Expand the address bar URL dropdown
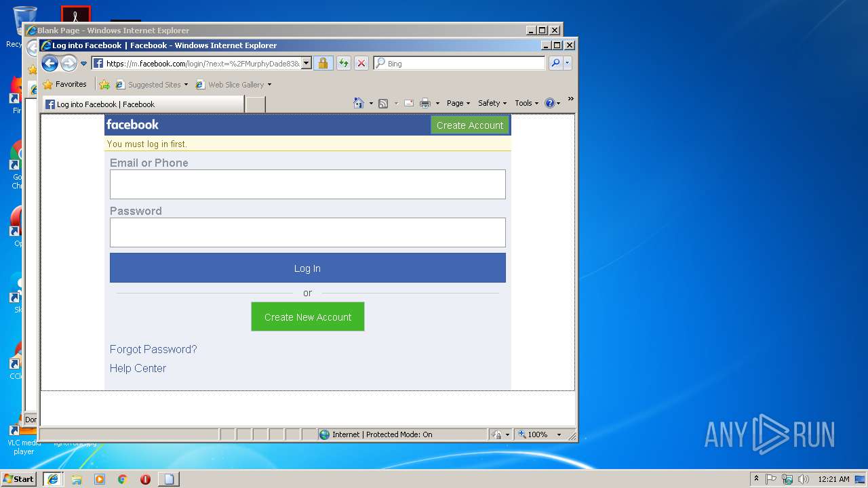Screen dimensions: 868x488 (x=306, y=63)
